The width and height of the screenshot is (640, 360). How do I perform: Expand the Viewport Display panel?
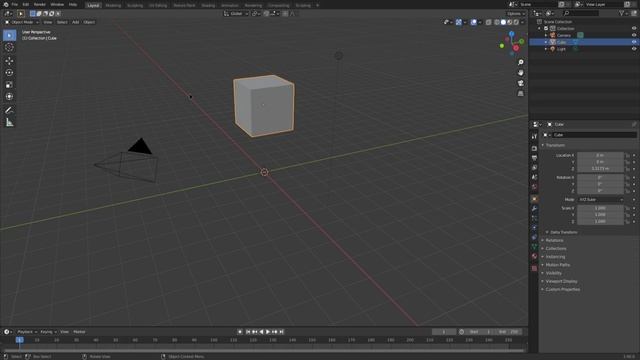click(561, 281)
